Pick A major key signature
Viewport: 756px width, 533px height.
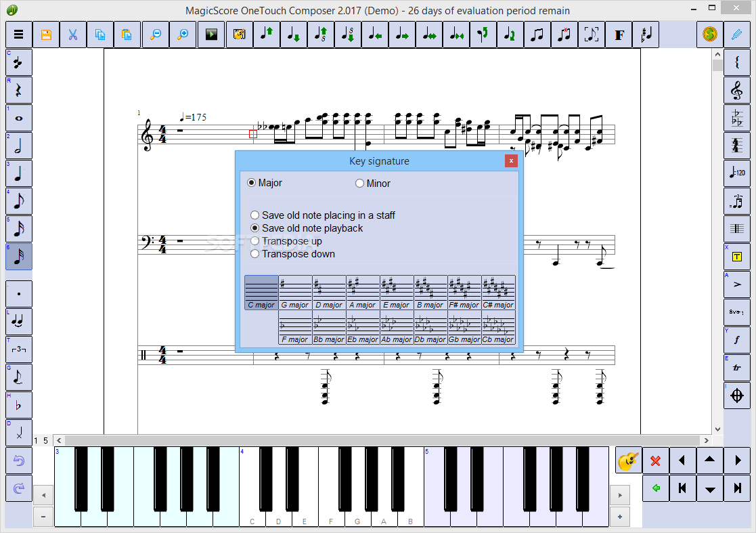pos(363,293)
